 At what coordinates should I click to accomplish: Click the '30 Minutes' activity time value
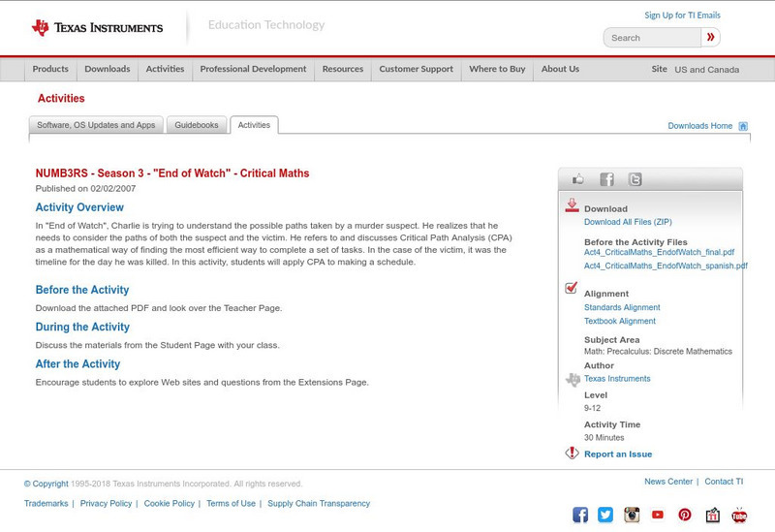tap(604, 438)
